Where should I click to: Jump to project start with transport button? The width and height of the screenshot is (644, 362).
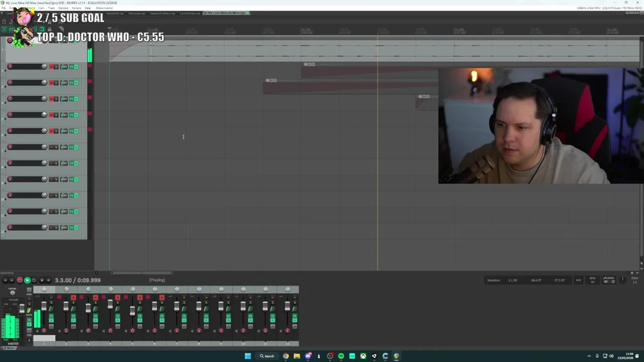tap(5, 280)
